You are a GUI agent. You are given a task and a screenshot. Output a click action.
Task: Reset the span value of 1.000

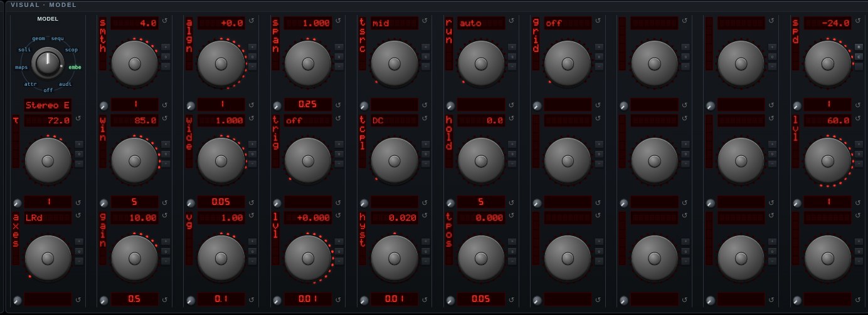tap(337, 21)
